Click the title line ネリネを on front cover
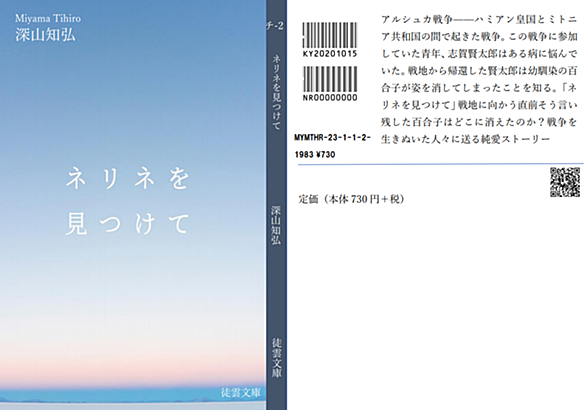This screenshot has width=586, height=410. [128, 178]
